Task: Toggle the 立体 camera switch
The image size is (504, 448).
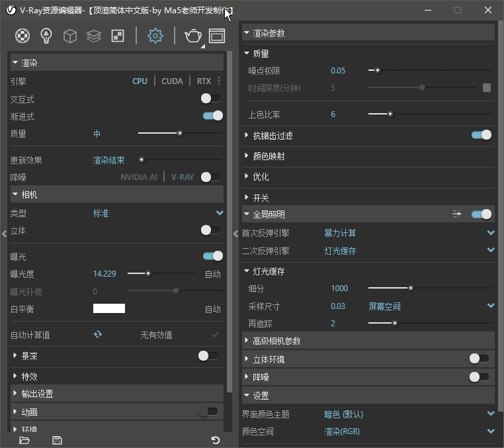Action: point(211,230)
